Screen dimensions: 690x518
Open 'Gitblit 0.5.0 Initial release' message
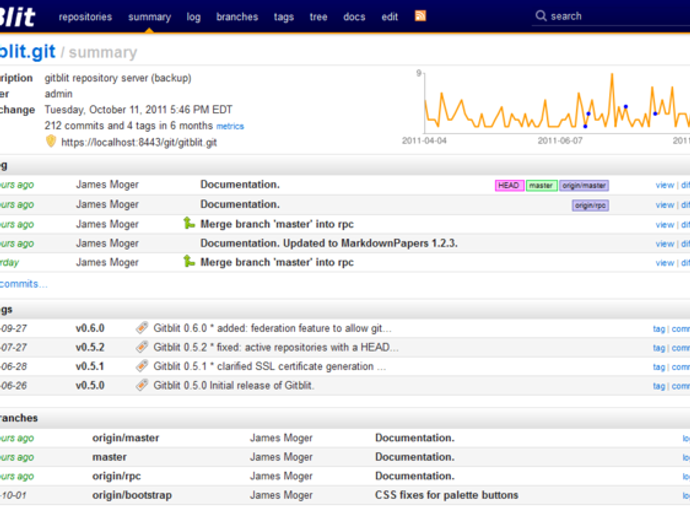coord(234,386)
